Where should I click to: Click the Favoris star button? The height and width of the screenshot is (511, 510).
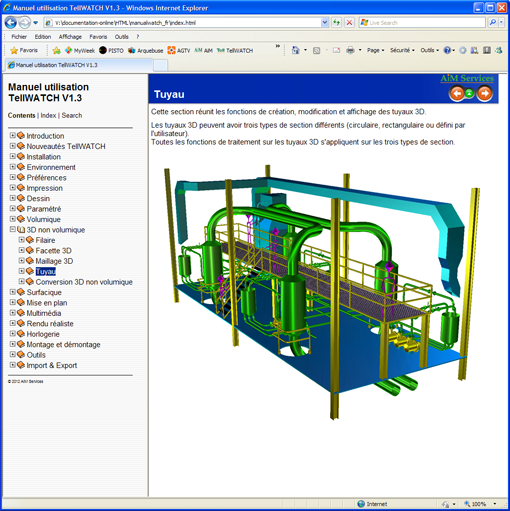click(x=24, y=50)
